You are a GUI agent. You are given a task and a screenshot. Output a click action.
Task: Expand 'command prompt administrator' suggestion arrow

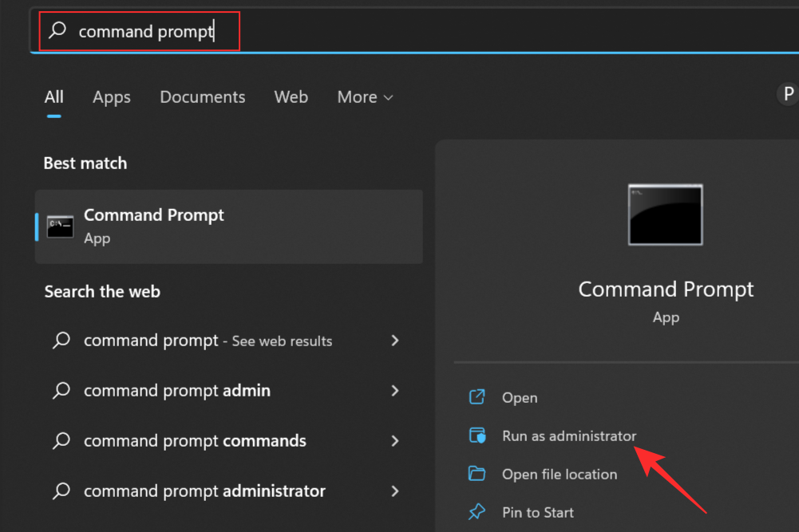(394, 491)
